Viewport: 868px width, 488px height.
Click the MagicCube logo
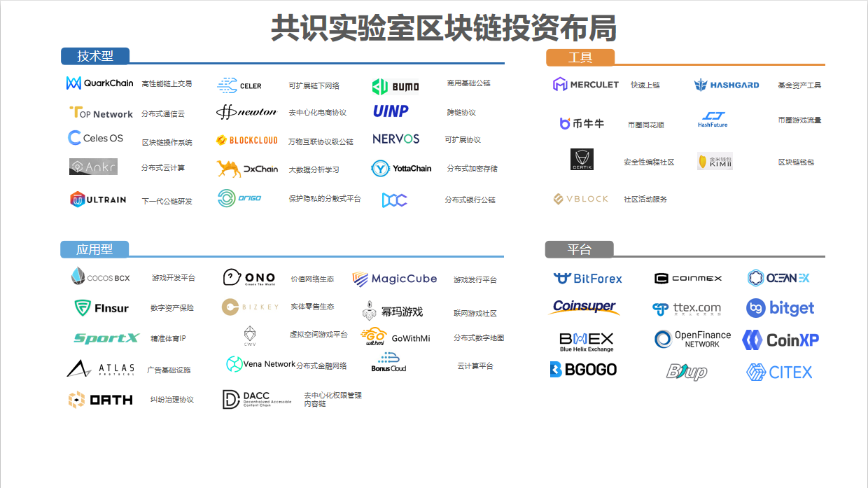coord(394,279)
